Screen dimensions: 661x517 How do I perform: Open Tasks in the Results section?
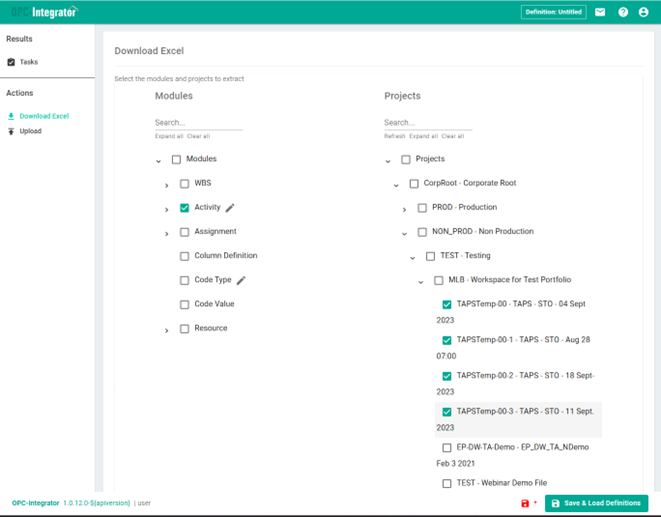(x=29, y=62)
